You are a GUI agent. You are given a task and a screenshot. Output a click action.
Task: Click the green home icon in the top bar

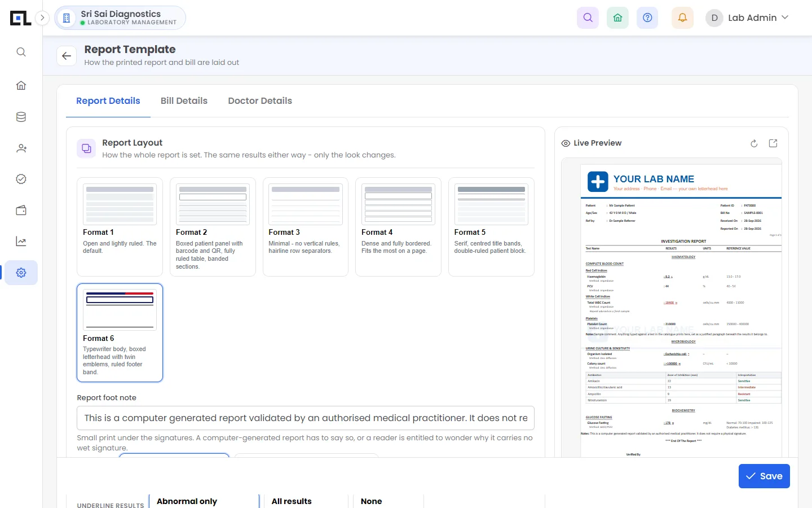[617, 17]
